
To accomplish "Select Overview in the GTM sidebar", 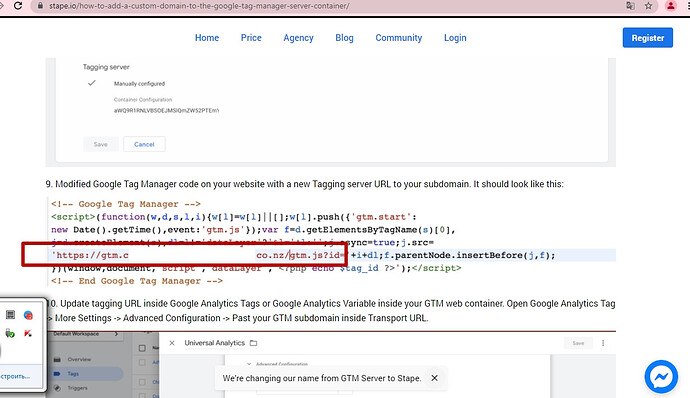I will pos(79,359).
